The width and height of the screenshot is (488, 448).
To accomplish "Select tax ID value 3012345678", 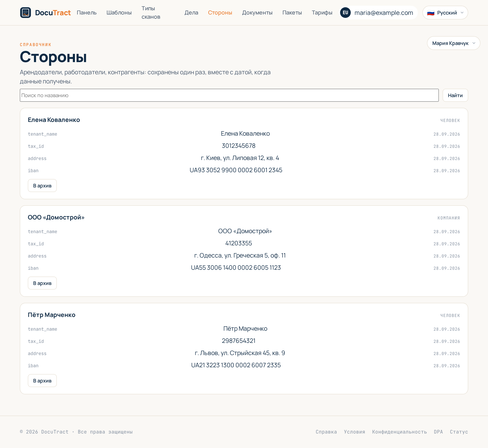I will click(x=238, y=146).
